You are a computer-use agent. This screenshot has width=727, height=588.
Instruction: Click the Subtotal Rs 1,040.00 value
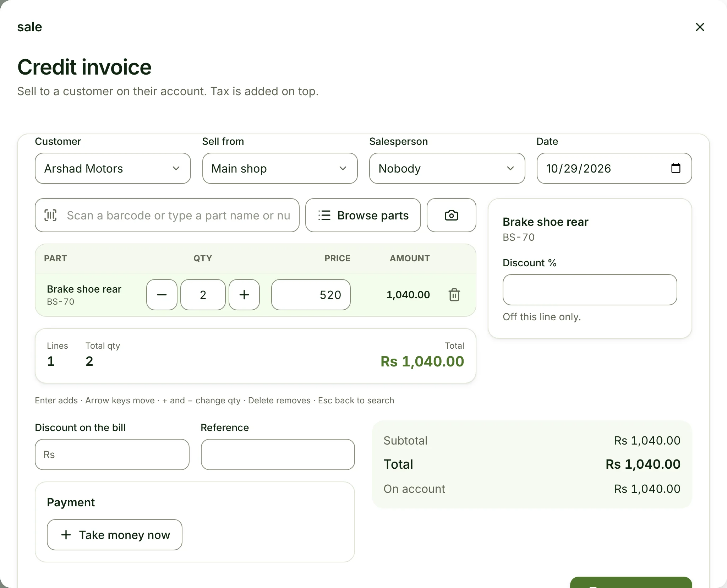[647, 441]
